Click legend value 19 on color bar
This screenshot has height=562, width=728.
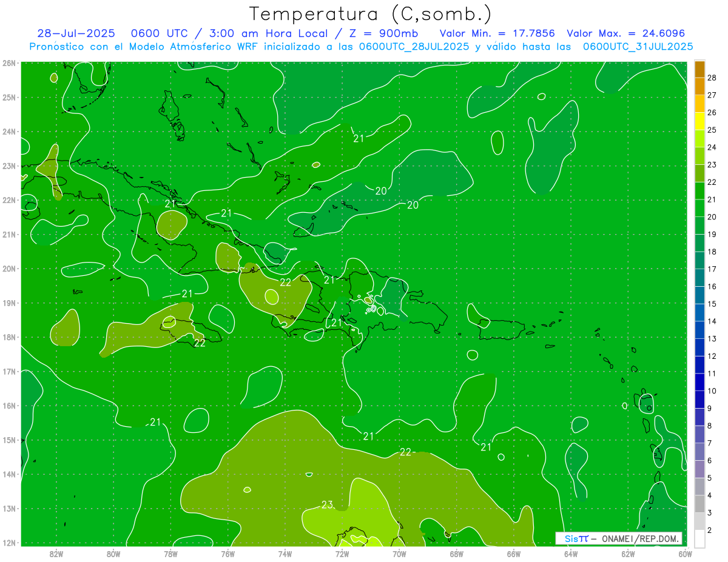click(712, 235)
